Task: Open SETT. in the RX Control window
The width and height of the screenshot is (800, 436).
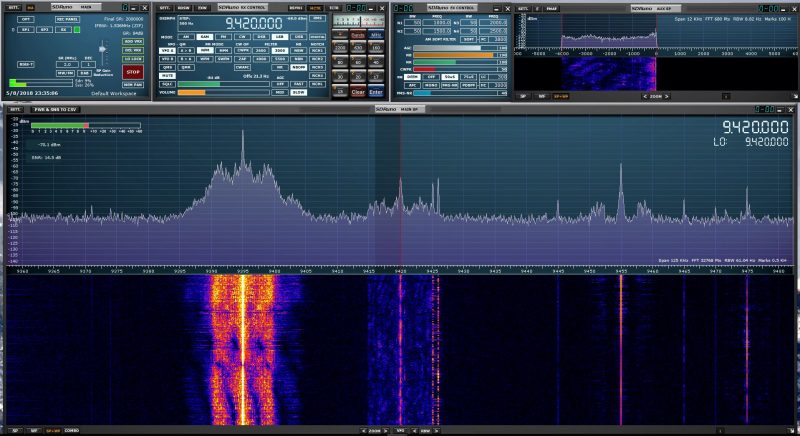Action: (x=164, y=8)
